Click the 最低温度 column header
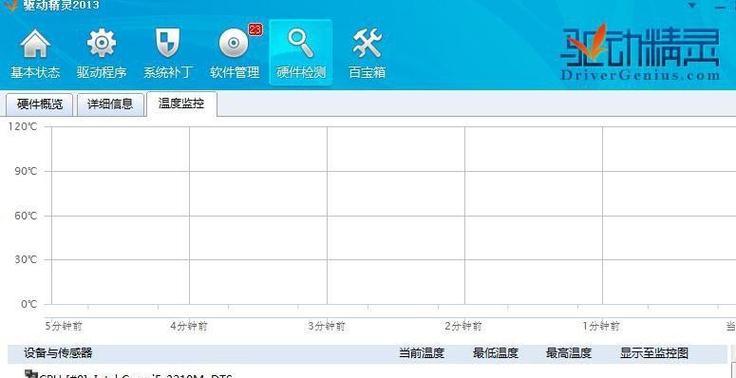 tap(496, 353)
